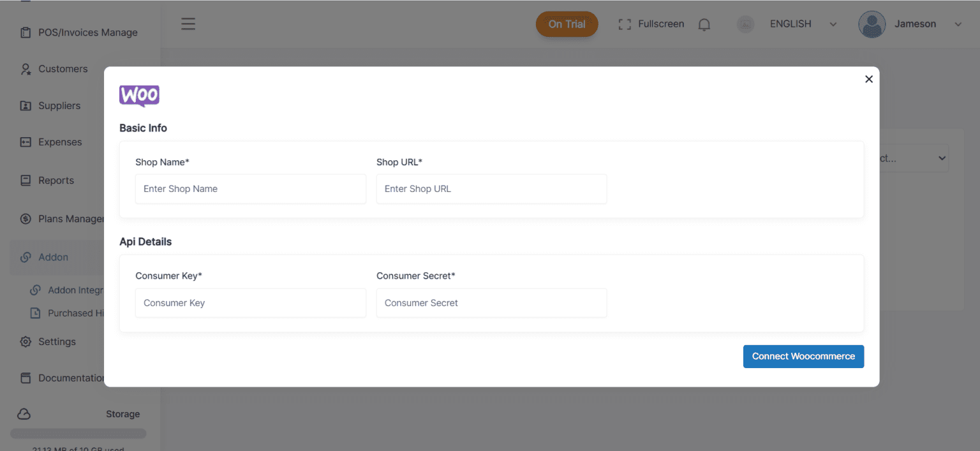Click Jameson user avatar
This screenshot has width=980, height=451.
(872, 24)
